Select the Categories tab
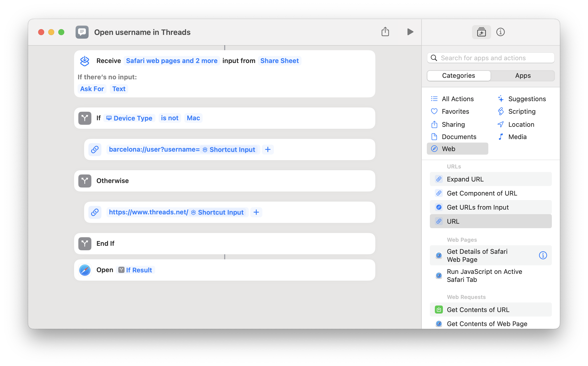588x366 pixels. point(458,76)
